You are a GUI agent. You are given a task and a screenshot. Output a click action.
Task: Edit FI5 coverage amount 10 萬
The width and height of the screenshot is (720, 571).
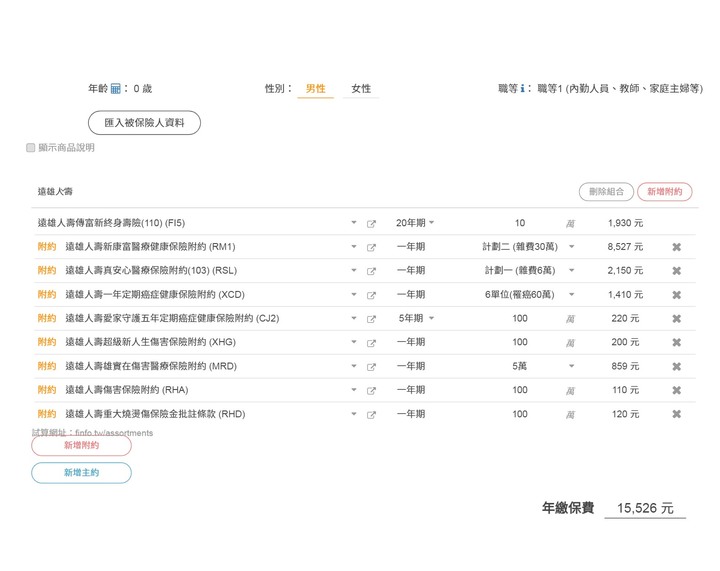[x=520, y=223]
